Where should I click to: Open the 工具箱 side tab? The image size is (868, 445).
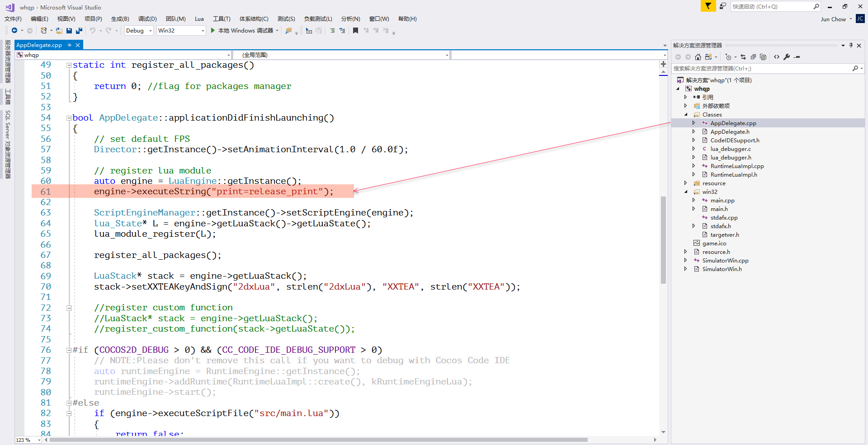click(8, 96)
